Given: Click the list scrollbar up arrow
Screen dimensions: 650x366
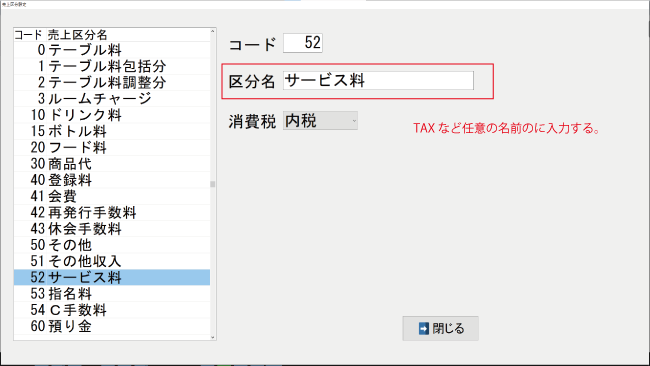Looking at the screenshot, I should coord(213,31).
